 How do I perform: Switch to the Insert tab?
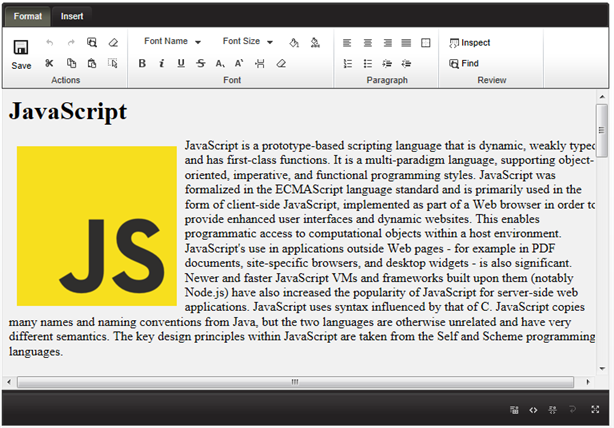coord(72,16)
